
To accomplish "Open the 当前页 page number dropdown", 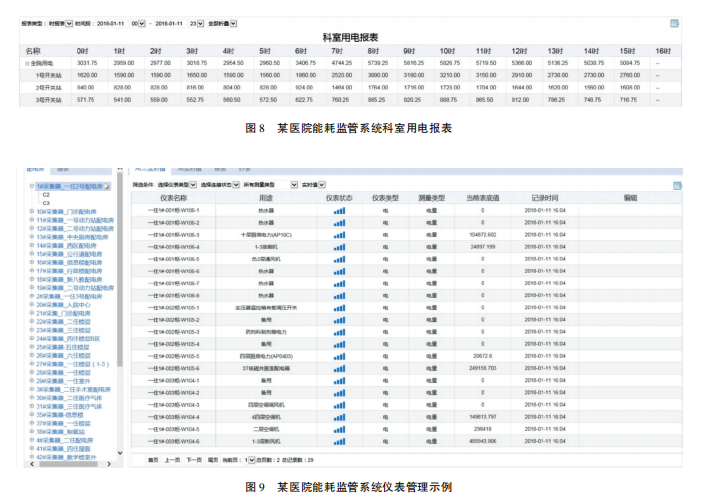I will (x=251, y=459).
